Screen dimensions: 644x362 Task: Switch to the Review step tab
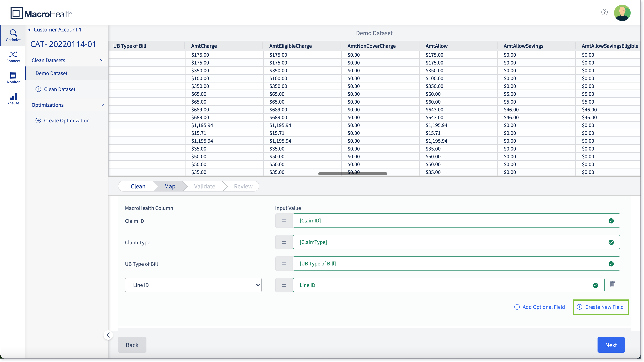click(243, 186)
